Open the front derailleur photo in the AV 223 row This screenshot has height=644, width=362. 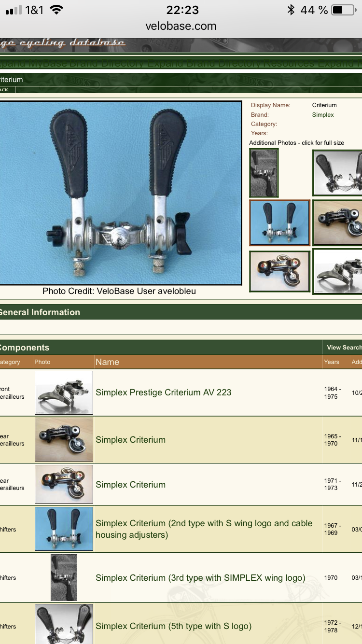(x=64, y=392)
